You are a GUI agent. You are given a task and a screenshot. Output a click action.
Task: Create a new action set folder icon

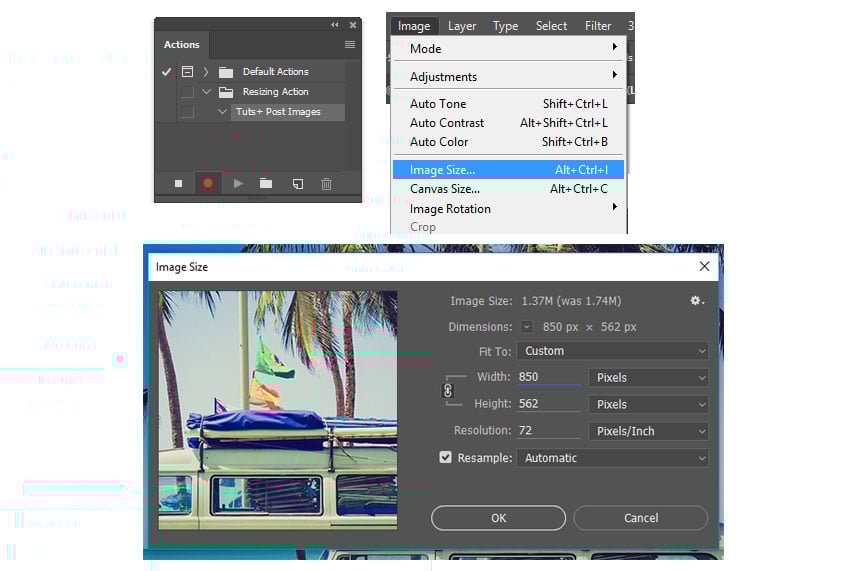pos(266,183)
